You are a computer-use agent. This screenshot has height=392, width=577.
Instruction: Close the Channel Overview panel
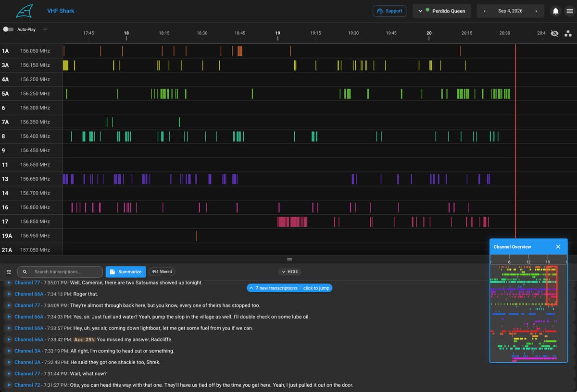[x=558, y=247]
